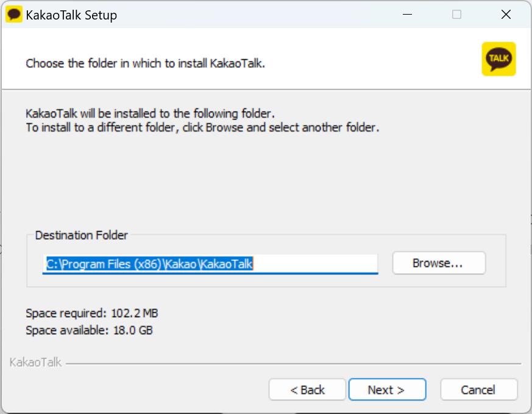
Task: Click the "Destination Folder" group label
Action: tap(82, 235)
